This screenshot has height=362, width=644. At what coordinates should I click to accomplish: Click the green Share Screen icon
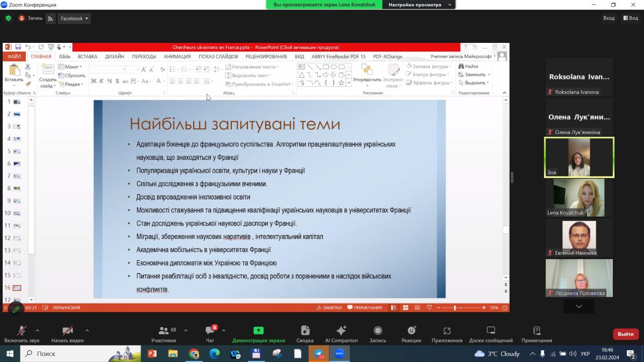coord(258,331)
